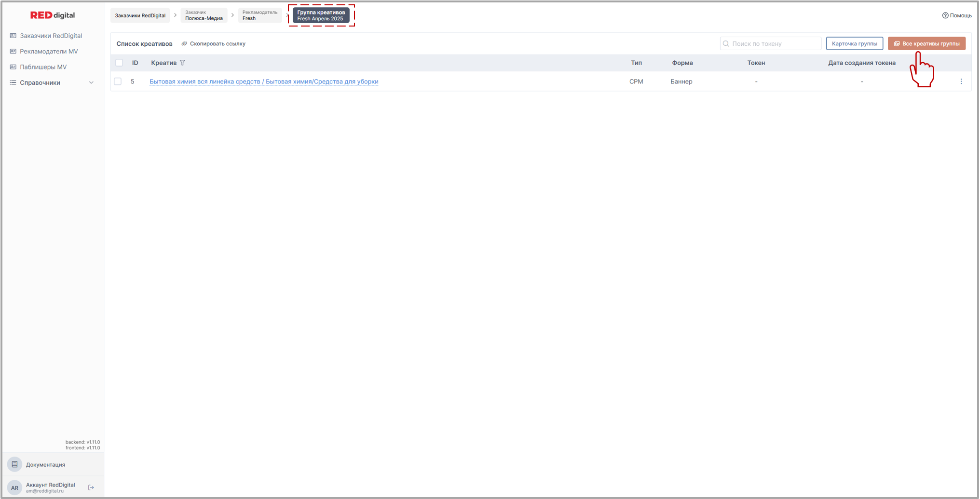Click the link icon for Скопировать ссылку
Image resolution: width=980 pixels, height=499 pixels.
tap(184, 44)
